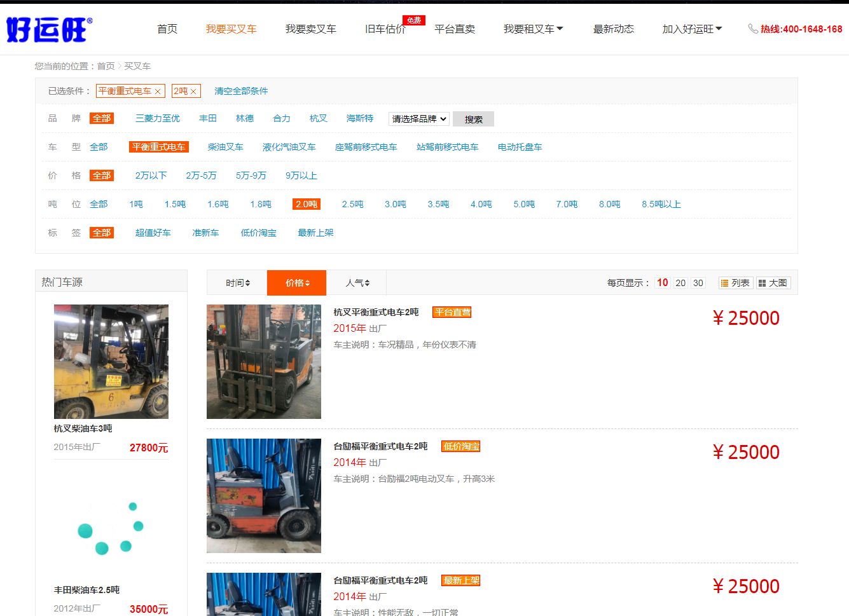Click 清空全部条件 to clear filters
This screenshot has width=849, height=616.
pyautogui.click(x=241, y=91)
